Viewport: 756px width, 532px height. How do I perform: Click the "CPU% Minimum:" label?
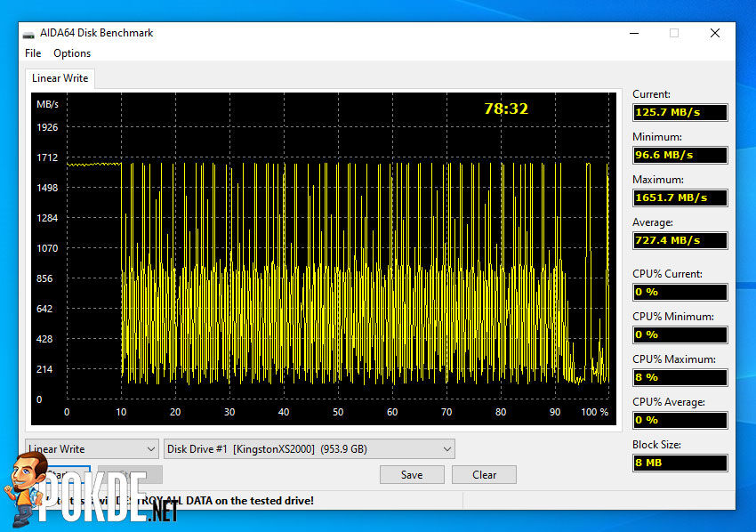pos(673,317)
